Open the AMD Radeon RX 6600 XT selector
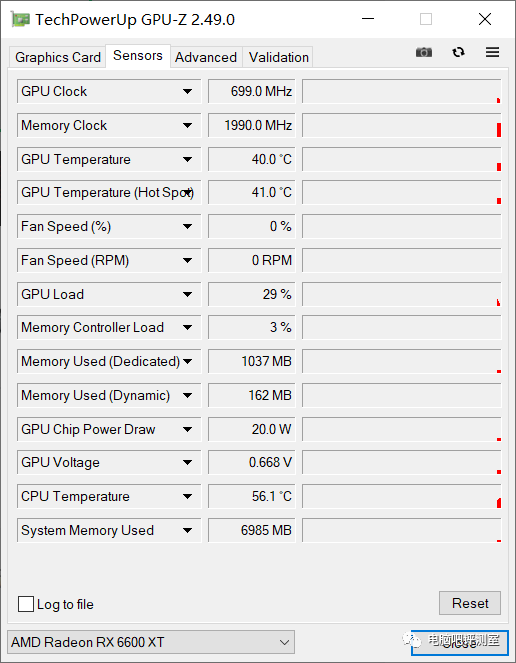 click(x=151, y=642)
